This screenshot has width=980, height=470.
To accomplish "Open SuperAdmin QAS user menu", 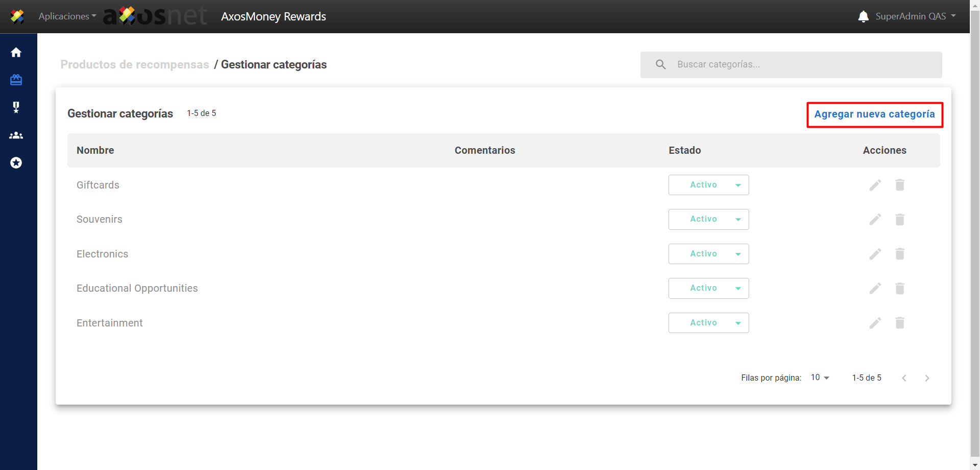I will [915, 16].
